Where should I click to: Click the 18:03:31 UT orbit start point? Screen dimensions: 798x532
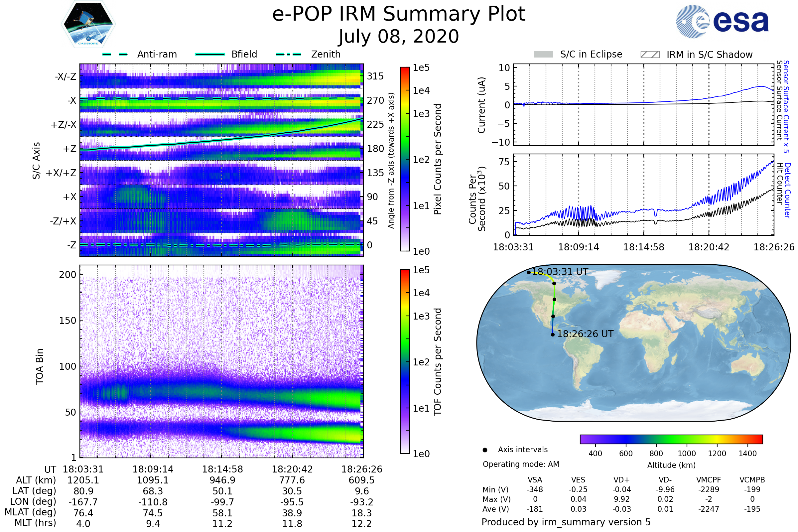(529, 272)
